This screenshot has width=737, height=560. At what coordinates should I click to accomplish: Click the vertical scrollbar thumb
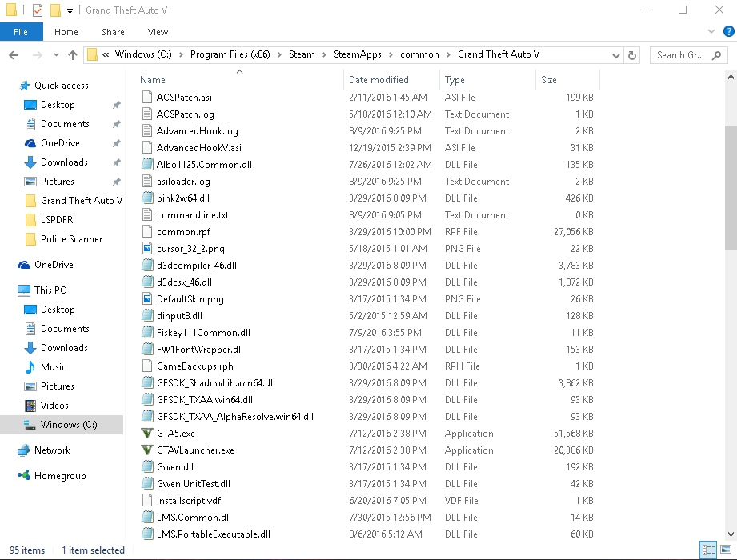click(x=731, y=187)
